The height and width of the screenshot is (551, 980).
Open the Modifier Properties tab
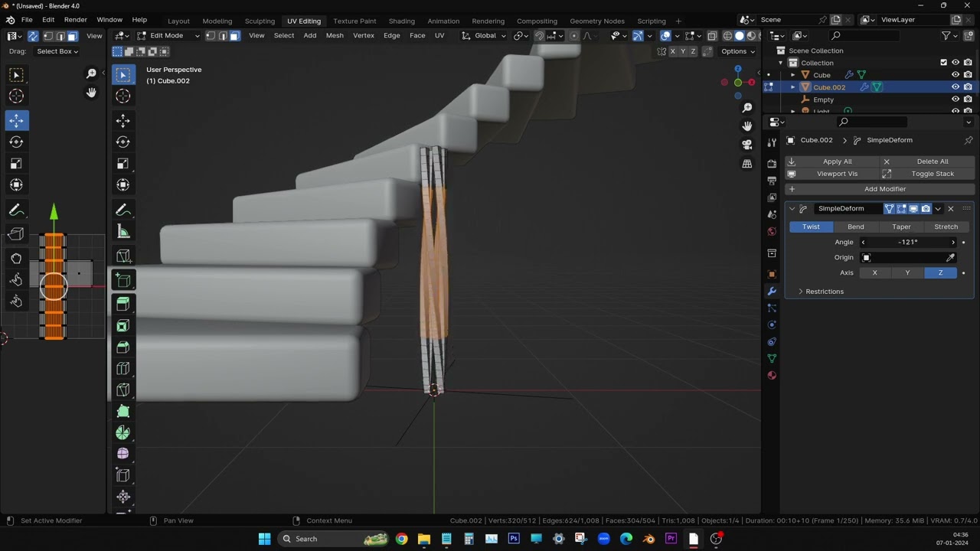pyautogui.click(x=772, y=291)
